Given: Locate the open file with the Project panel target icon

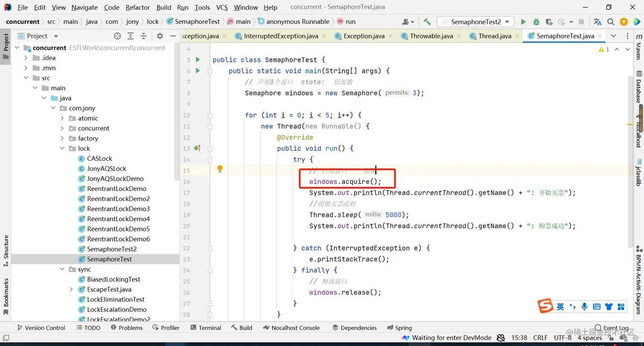Looking at the screenshot, I should pos(117,36).
